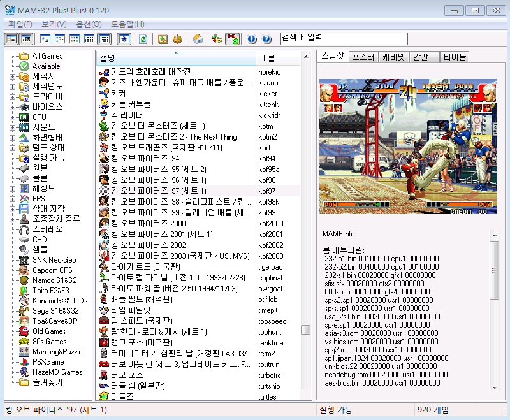Click the term2 skull game icon in list
This screenshot has height=420, width=510.
[x=104, y=353]
